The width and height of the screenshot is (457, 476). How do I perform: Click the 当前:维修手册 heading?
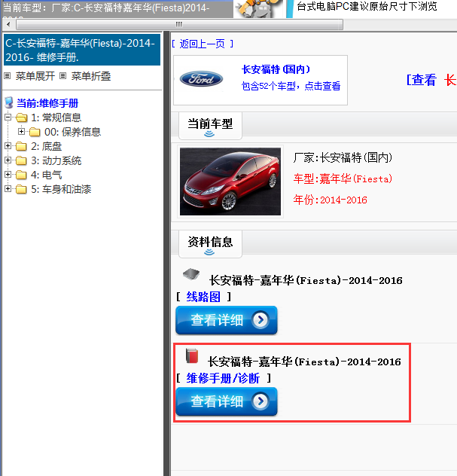(x=47, y=103)
